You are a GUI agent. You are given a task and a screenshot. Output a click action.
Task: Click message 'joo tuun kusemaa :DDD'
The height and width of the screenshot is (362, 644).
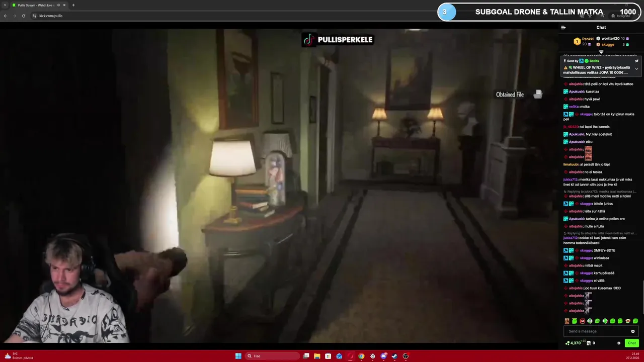603,288
